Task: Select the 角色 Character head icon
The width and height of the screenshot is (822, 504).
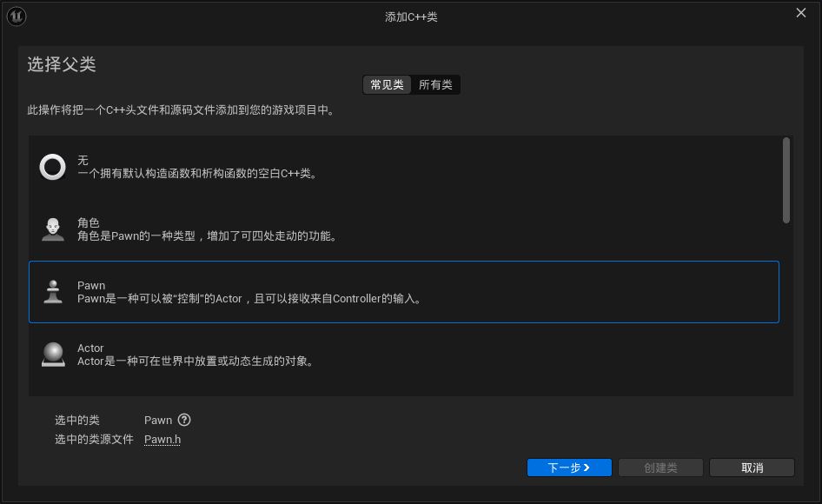Action: click(x=53, y=229)
